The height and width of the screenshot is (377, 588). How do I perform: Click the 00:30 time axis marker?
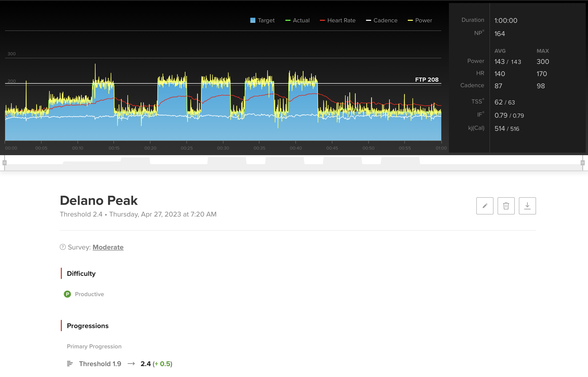[223, 148]
